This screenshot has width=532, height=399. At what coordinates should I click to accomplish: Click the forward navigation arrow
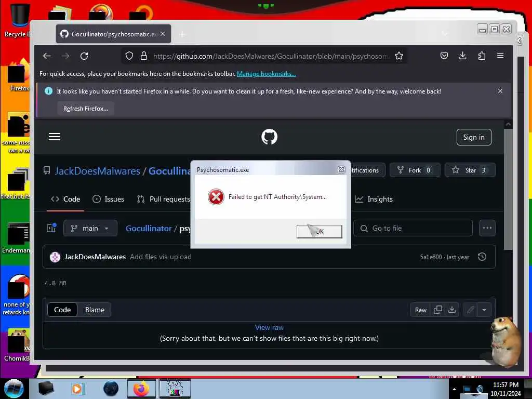click(x=65, y=56)
